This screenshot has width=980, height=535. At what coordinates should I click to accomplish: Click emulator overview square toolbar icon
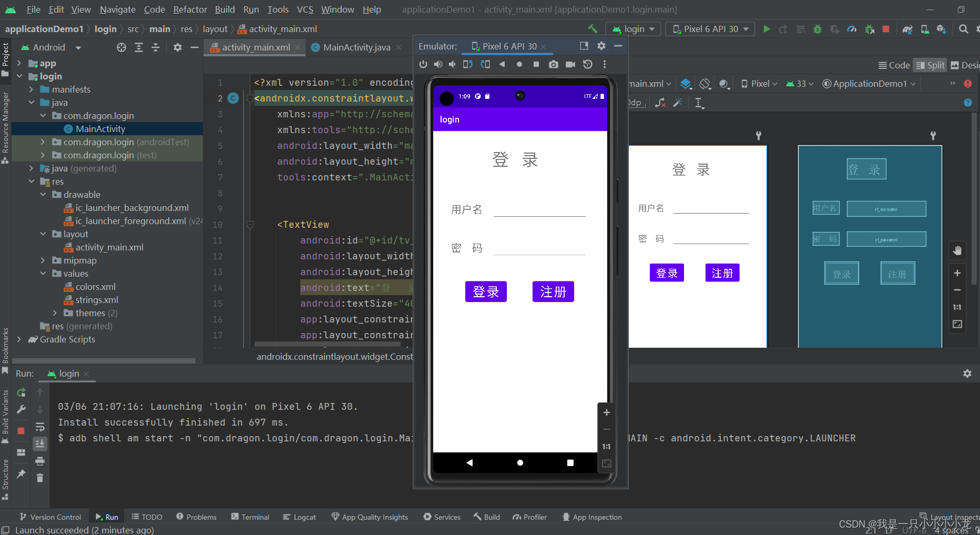click(x=536, y=64)
